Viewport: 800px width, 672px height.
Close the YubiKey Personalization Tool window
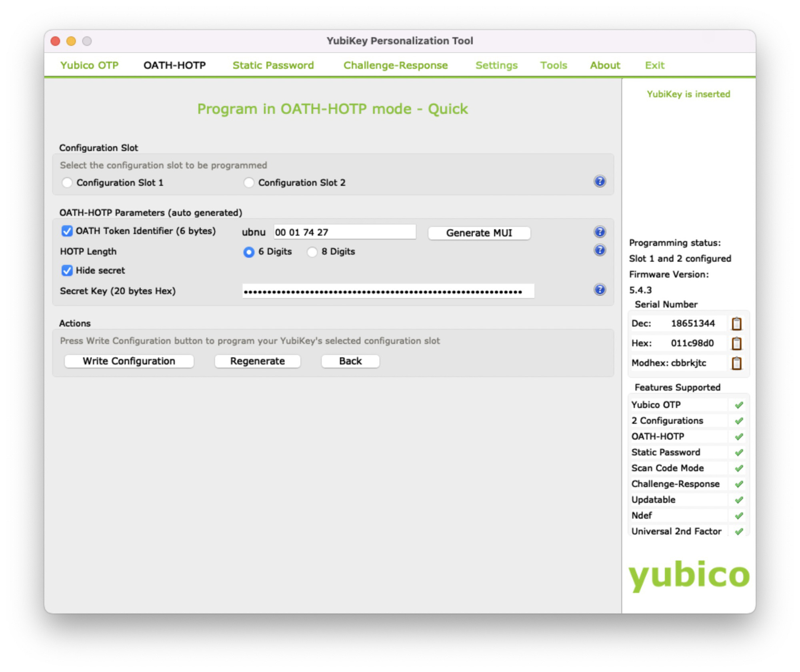point(56,41)
